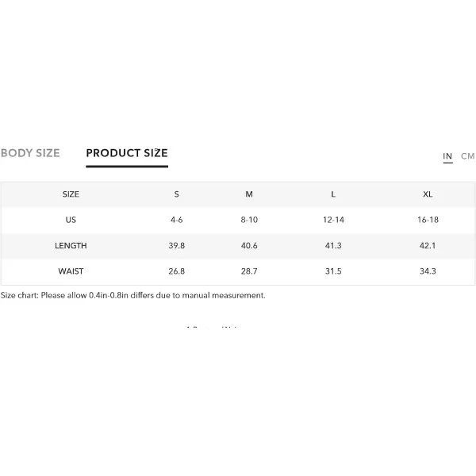Screen dimensions: 476x476
Task: Click the waist value 31.5
Action: (x=333, y=271)
